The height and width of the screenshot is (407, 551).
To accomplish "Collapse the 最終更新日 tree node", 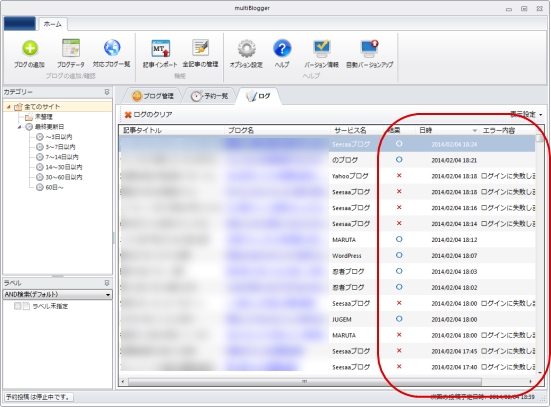I will [x=19, y=127].
